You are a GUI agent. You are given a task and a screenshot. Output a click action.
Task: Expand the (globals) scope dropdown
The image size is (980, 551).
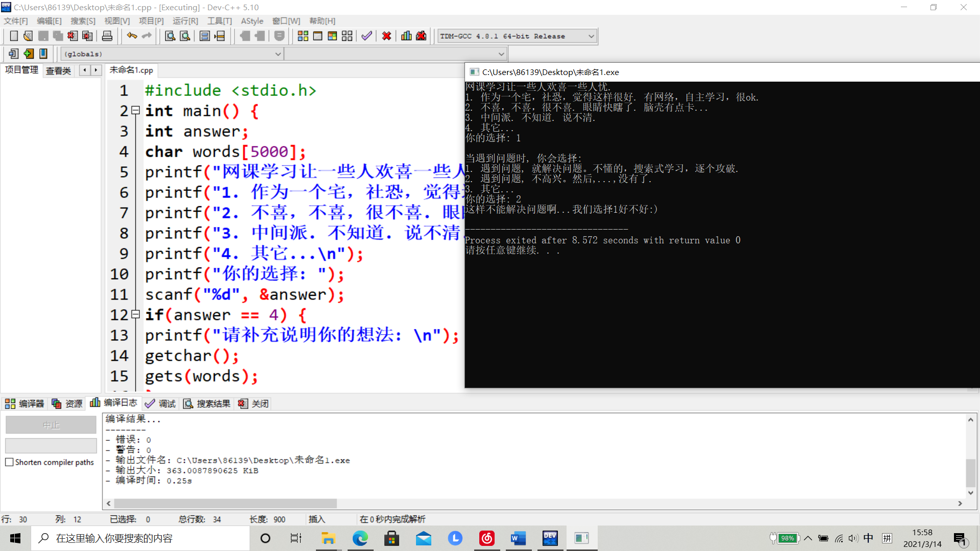coord(278,54)
